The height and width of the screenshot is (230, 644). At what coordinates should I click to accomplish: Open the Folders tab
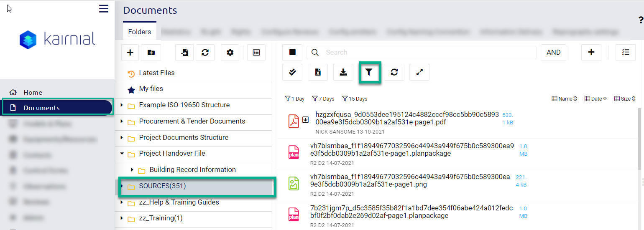coord(139,32)
